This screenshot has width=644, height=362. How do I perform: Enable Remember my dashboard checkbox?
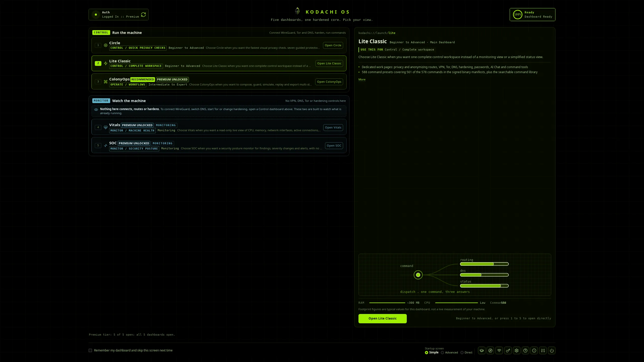[90, 350]
